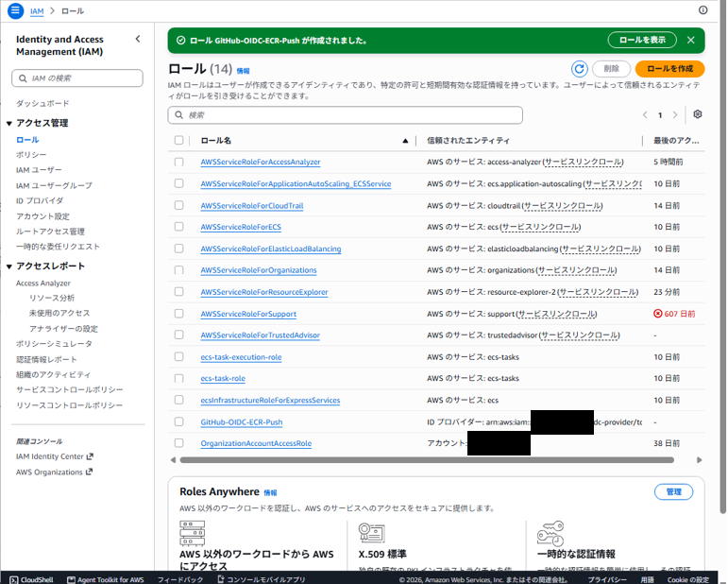Screen dimensions: 728x584
Task: Check the AWSServiceRoleForCloudTrail row checkbox
Action: coord(178,205)
